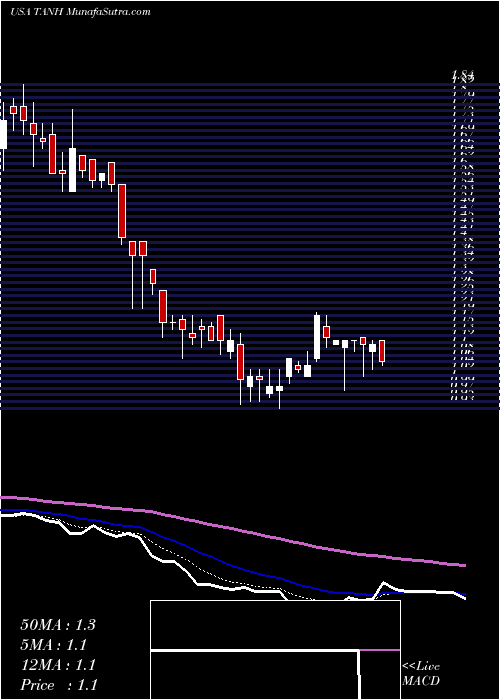Click the MACD panel pink signal segment
This screenshot has height=700, width=500.
point(380,650)
